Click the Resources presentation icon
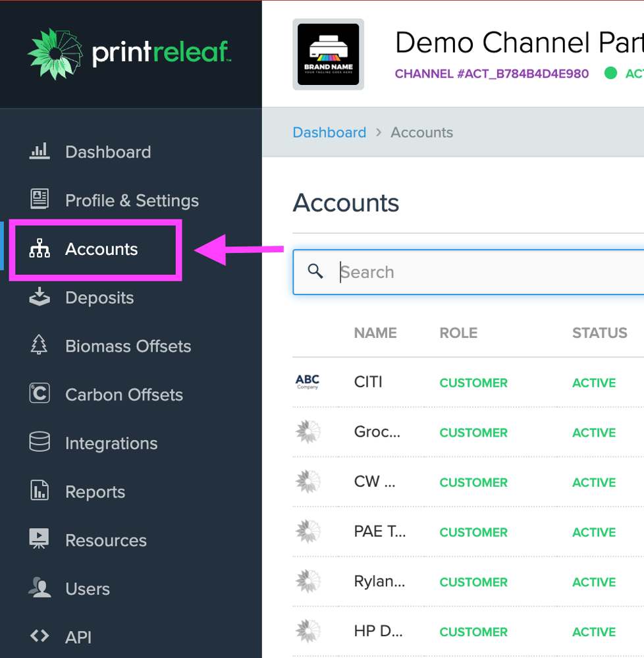Image resolution: width=644 pixels, height=658 pixels. point(39,539)
